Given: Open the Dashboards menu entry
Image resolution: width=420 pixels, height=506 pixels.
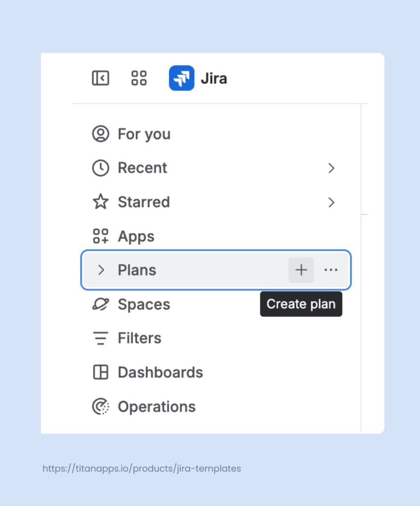Looking at the screenshot, I should 160,372.
